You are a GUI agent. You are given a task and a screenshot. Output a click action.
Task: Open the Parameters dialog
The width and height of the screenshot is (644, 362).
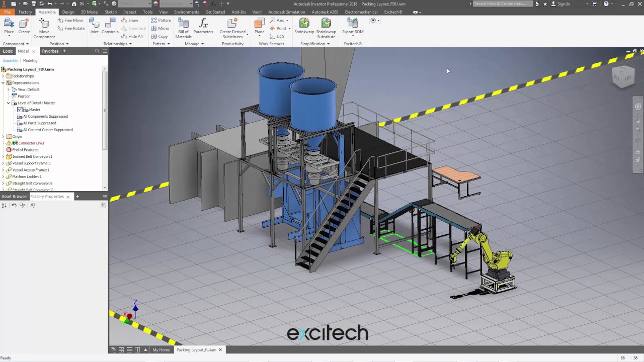pos(203,26)
